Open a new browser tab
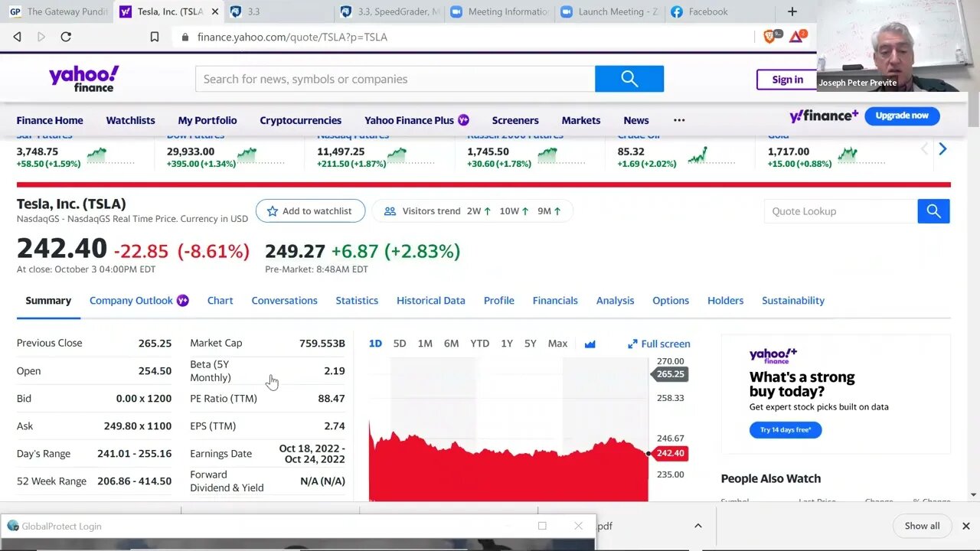980x551 pixels. pos(792,11)
